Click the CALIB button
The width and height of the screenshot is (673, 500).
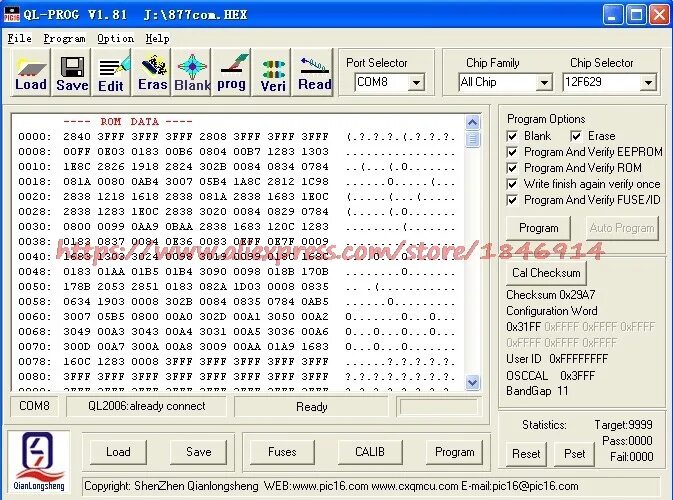click(x=370, y=452)
